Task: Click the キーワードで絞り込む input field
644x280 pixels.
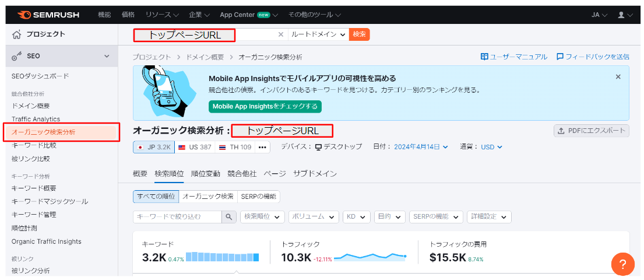Action: click(177, 216)
